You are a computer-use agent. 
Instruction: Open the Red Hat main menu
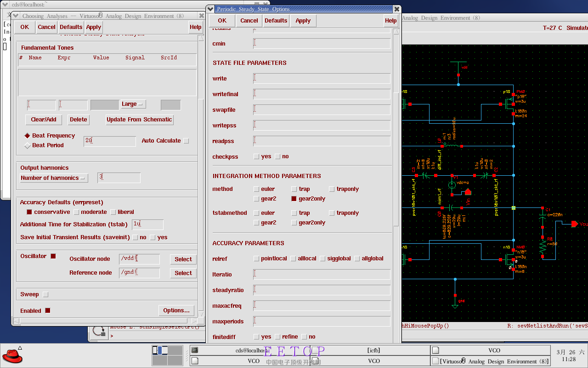(12, 356)
